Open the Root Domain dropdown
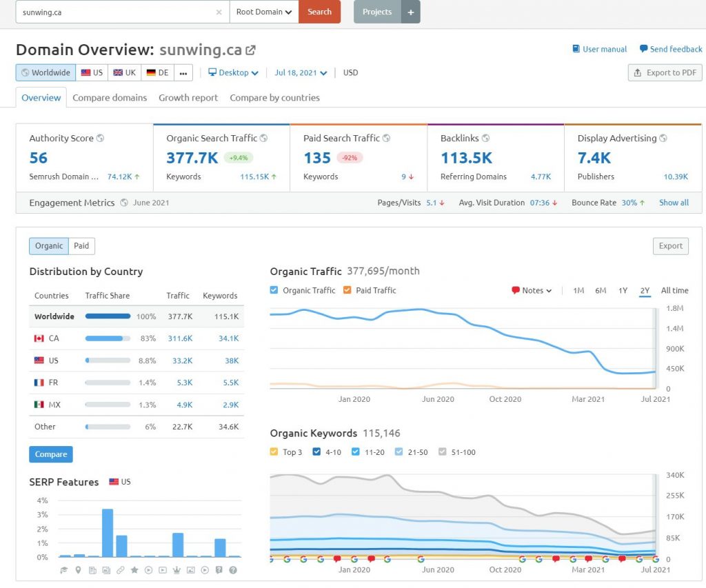 (x=264, y=12)
